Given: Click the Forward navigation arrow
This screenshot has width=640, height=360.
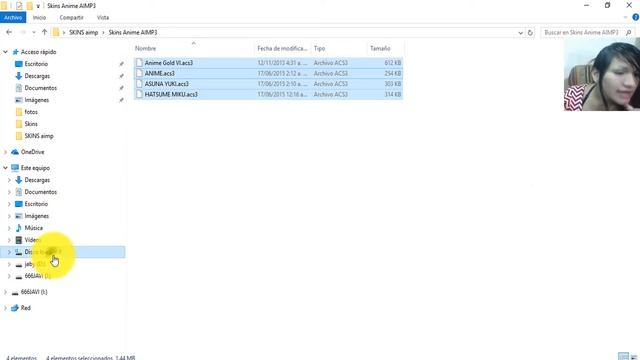Looking at the screenshot, I should tap(23, 32).
